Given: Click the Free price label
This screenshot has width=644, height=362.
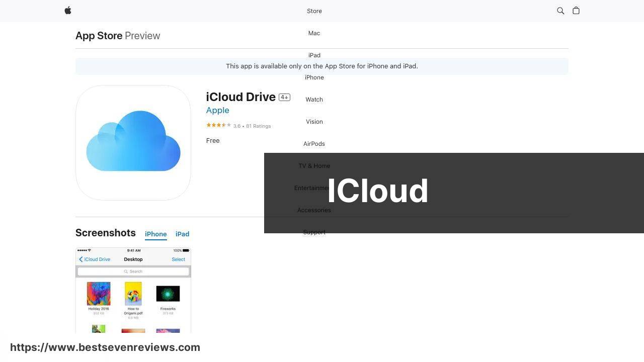Looking at the screenshot, I should [213, 141].
